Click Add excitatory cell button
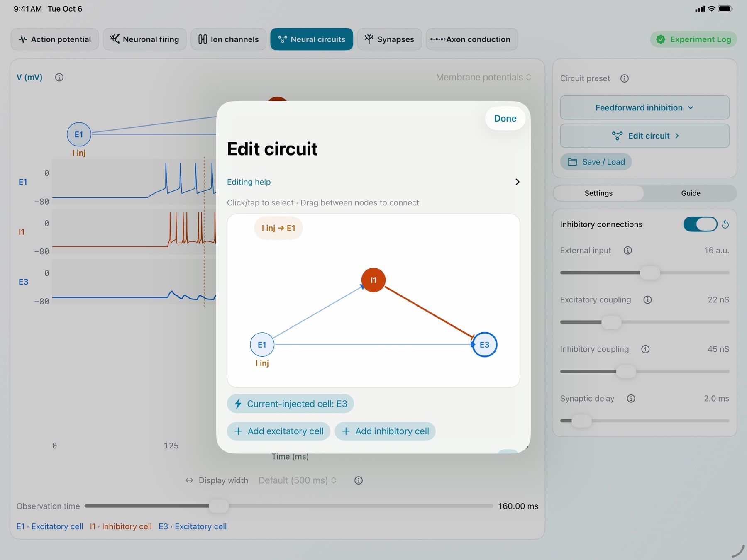This screenshot has height=560, width=747. 278,431
